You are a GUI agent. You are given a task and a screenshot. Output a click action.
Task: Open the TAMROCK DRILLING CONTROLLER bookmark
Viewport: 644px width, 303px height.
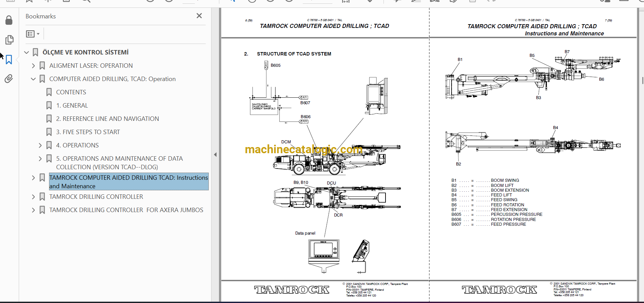point(96,197)
